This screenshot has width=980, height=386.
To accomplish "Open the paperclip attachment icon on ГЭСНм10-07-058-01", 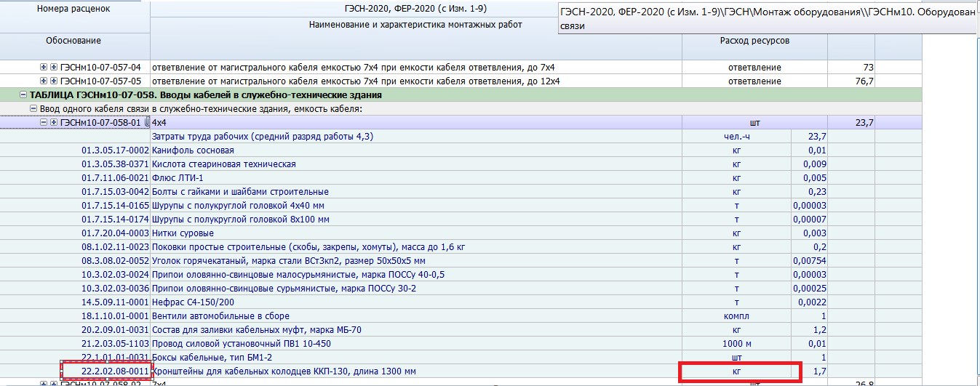I will coord(147,123).
